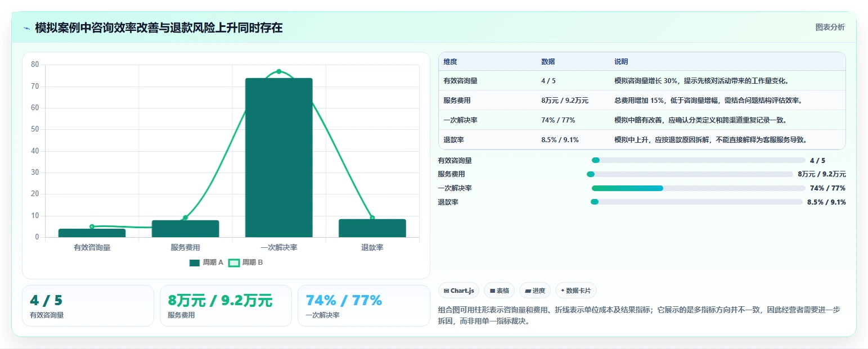Screen dimensions: 868x349
Task: Click the 退款率 bar in chart
Action: 372,228
